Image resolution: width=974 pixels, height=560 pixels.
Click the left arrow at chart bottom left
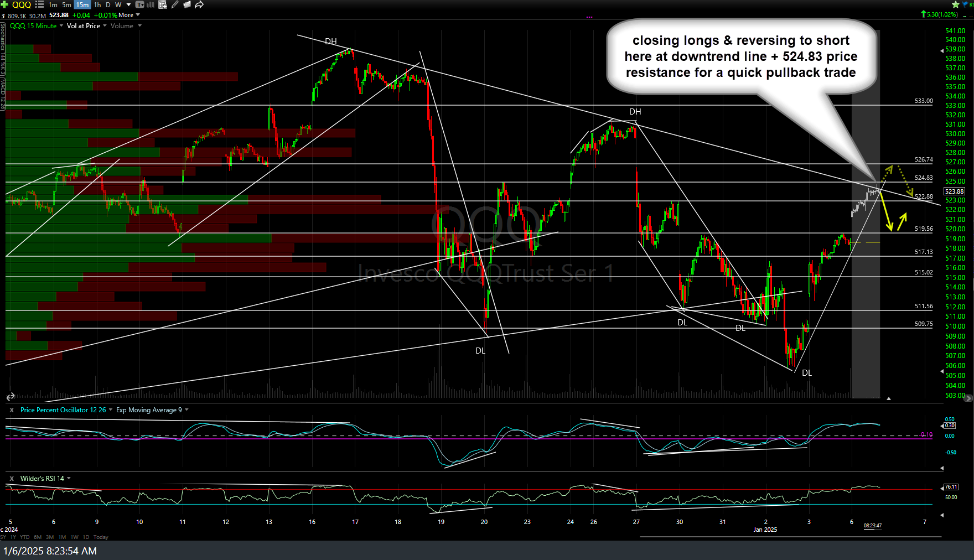[x=9, y=397]
